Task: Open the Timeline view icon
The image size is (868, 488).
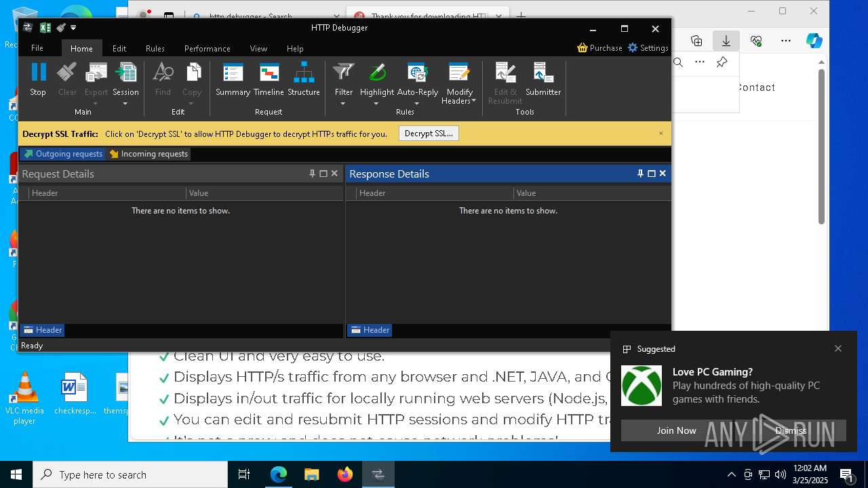Action: [269, 73]
